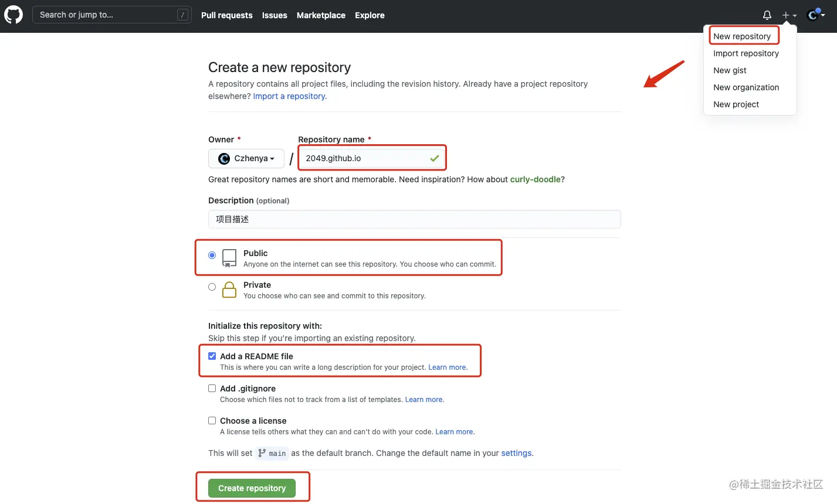Choose New organization from the menu
The image size is (837, 504).
click(x=746, y=87)
